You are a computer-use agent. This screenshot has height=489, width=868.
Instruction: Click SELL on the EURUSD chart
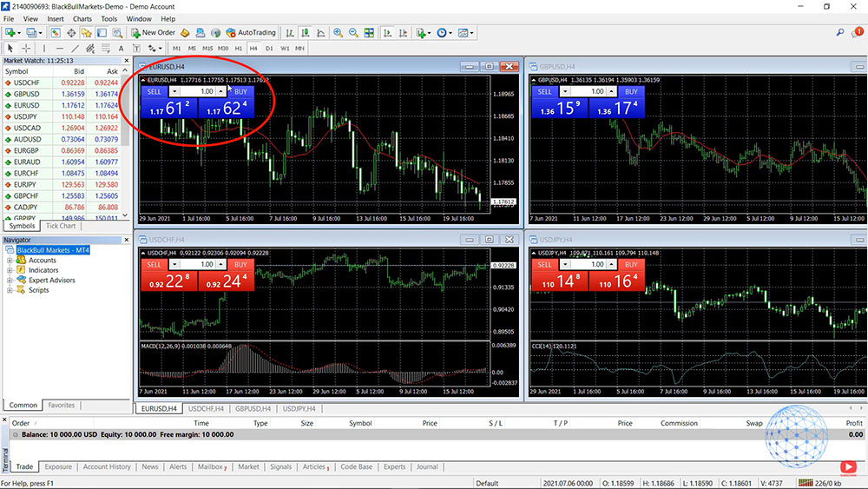[154, 91]
